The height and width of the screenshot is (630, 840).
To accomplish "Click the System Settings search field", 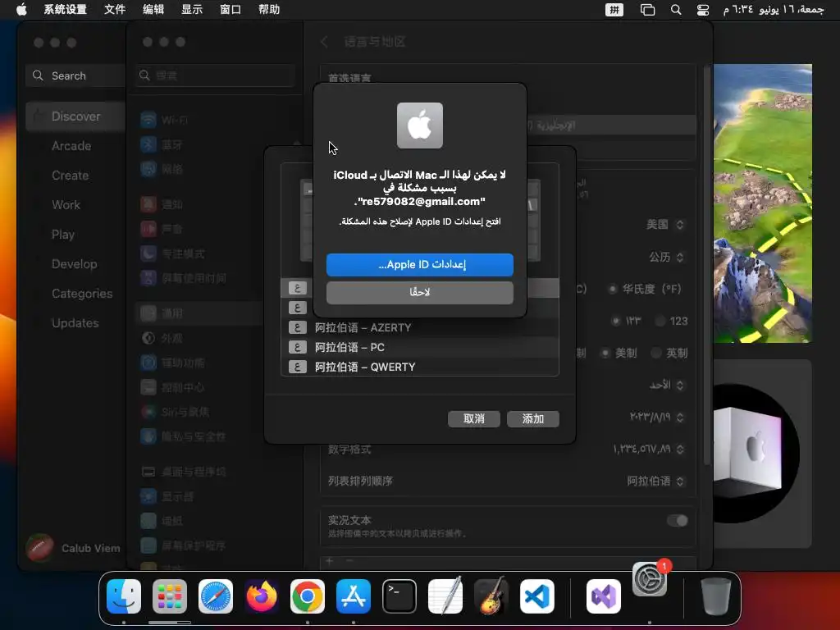I will [214, 75].
